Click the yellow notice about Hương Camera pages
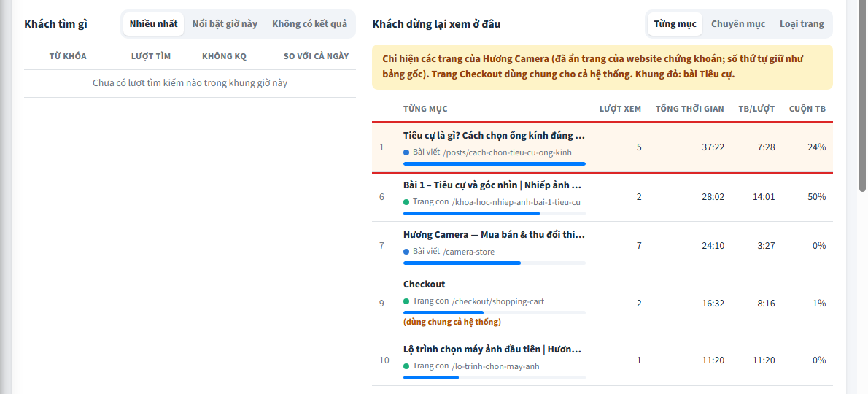868x394 pixels. tap(602, 67)
